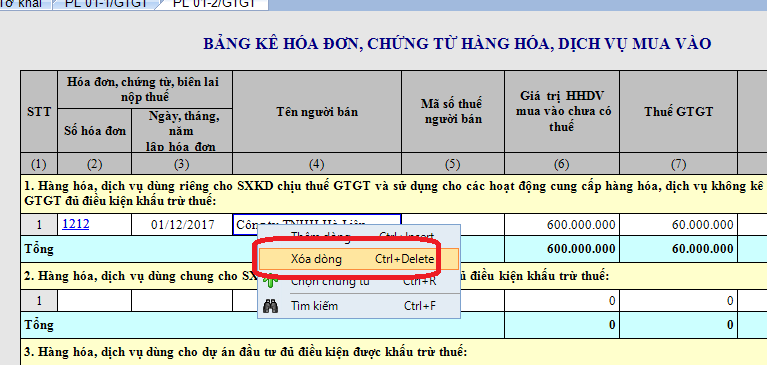767x365 pixels.
Task: Click row number 1 header of section 1
Action: 39,225
